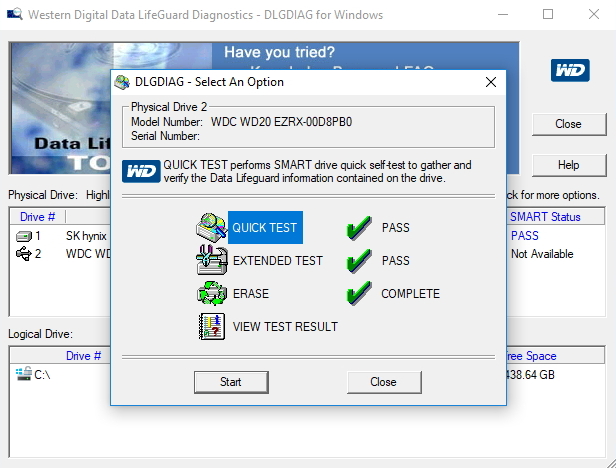Close the Select An Option dialog via Close button
This screenshot has height=468, width=616.
click(384, 382)
